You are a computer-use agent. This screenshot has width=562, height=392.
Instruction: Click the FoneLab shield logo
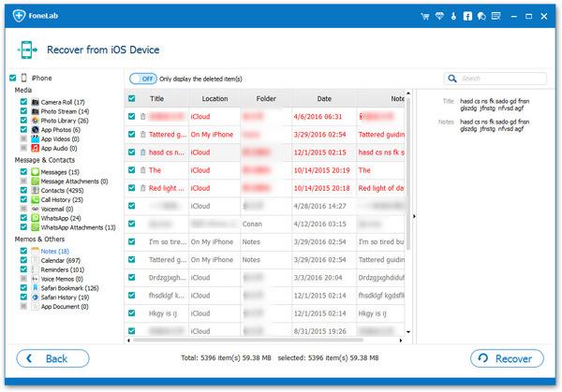(x=19, y=15)
